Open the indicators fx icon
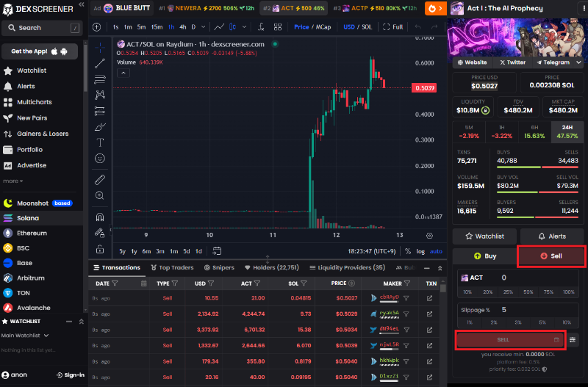This screenshot has height=387, width=588. click(261, 27)
